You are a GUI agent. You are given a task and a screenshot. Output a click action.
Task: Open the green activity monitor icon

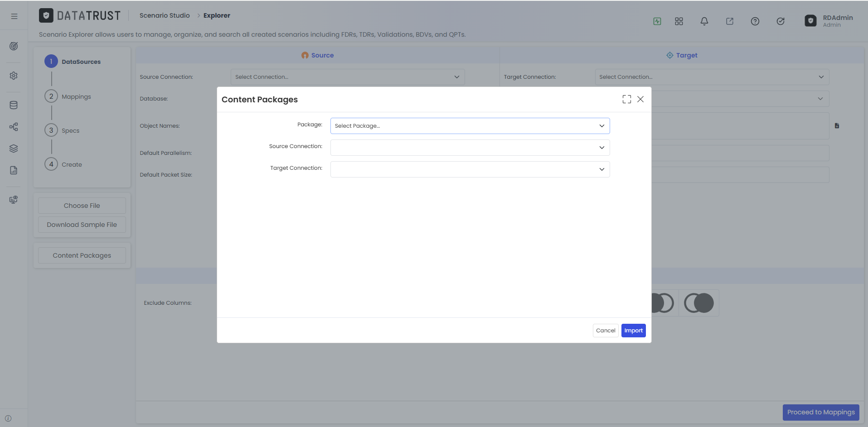click(x=657, y=21)
